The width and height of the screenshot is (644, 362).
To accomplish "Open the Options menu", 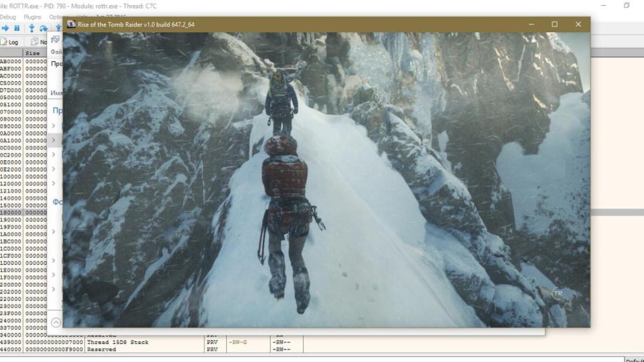I will pyautogui.click(x=57, y=17).
